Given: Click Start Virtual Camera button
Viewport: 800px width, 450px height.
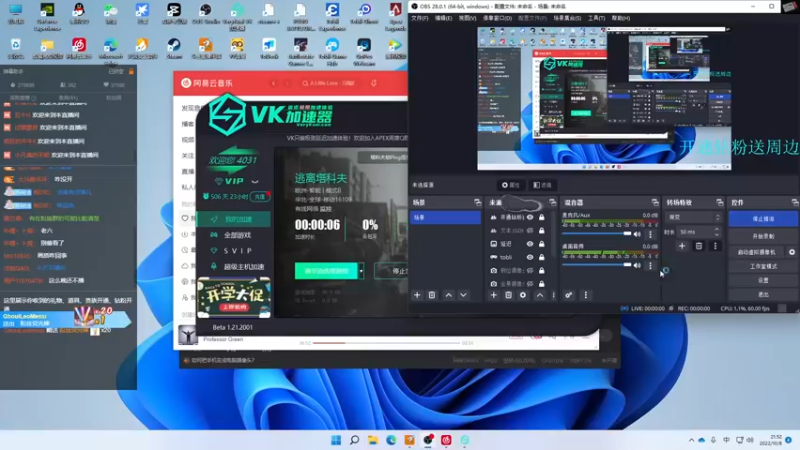Looking at the screenshot, I should (x=757, y=252).
